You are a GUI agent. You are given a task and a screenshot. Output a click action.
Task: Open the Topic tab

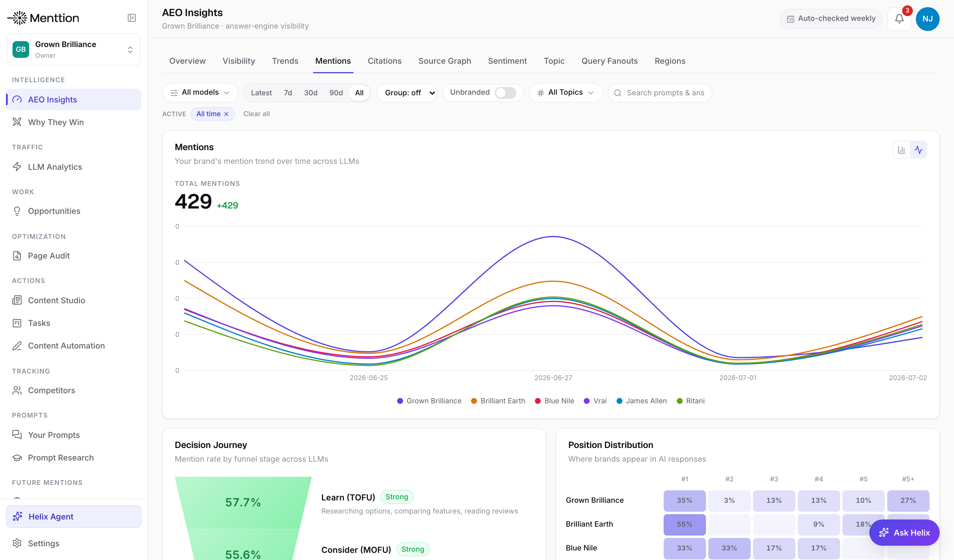tap(554, 61)
